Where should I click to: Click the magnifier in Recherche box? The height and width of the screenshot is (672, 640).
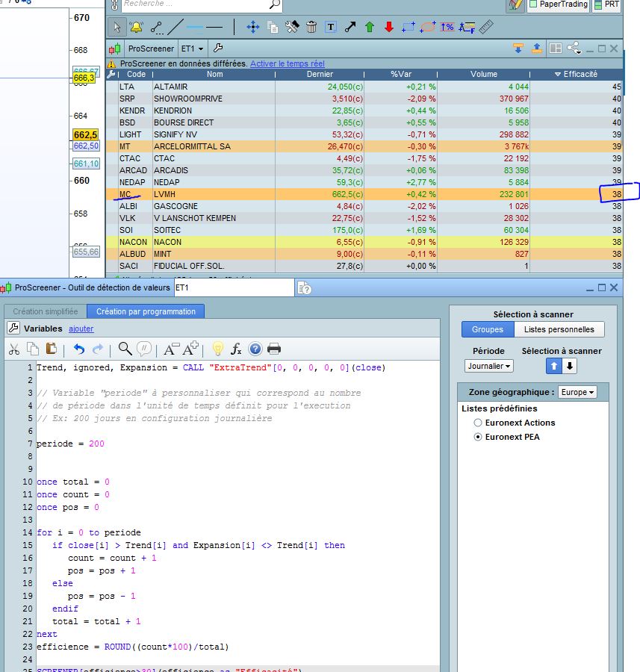(275, 4)
